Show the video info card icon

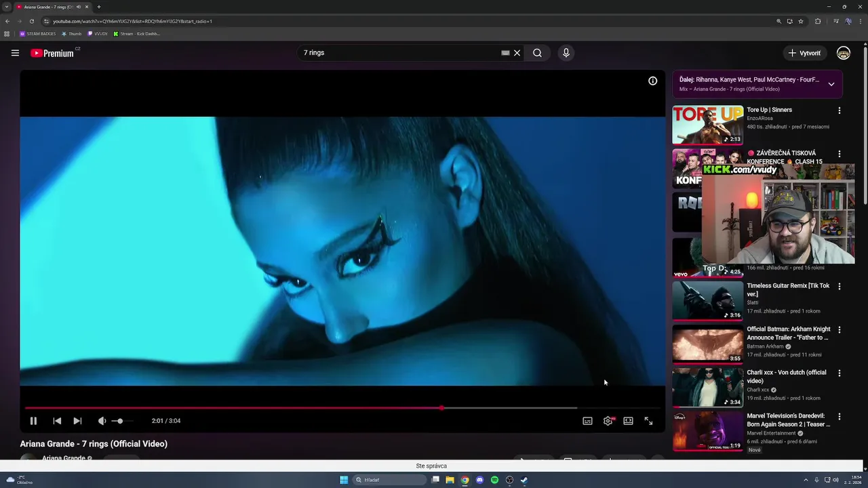coord(652,81)
